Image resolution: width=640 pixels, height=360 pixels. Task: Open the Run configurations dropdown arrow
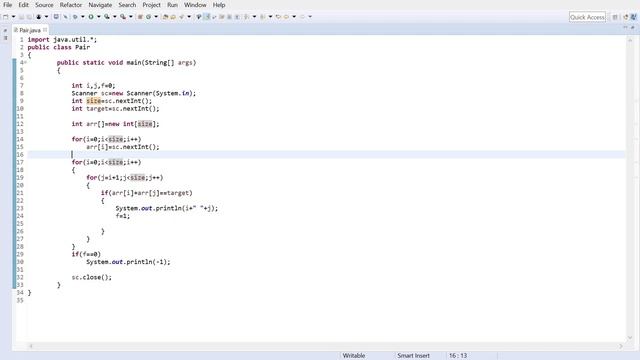pyautogui.click(x=98, y=17)
